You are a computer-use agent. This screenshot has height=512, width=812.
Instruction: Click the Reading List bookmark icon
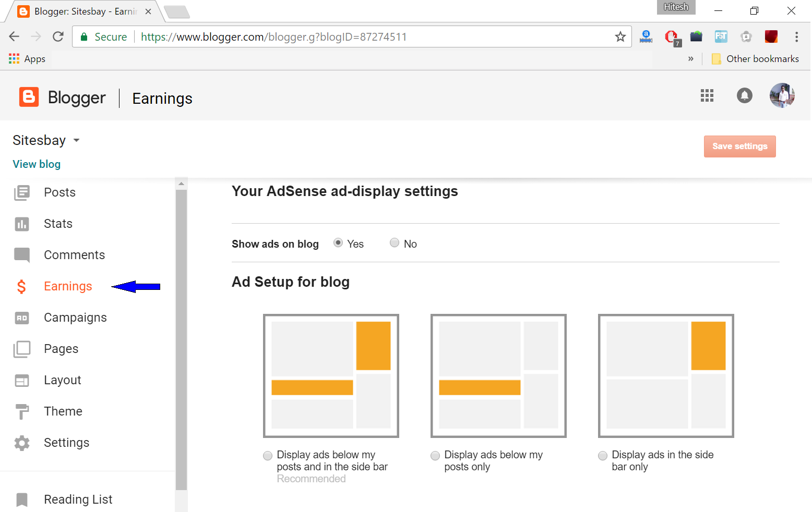coord(22,499)
